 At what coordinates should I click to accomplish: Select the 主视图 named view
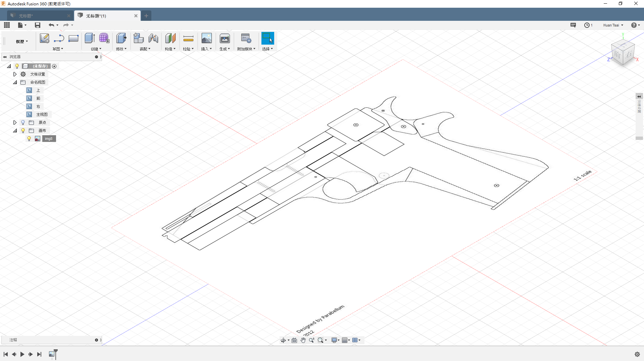tap(42, 114)
